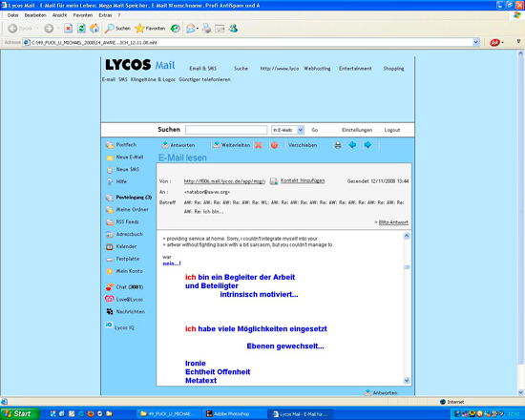Click the Suche tab in Lycos header
Image resolution: width=525 pixels, height=420 pixels.
(x=241, y=69)
